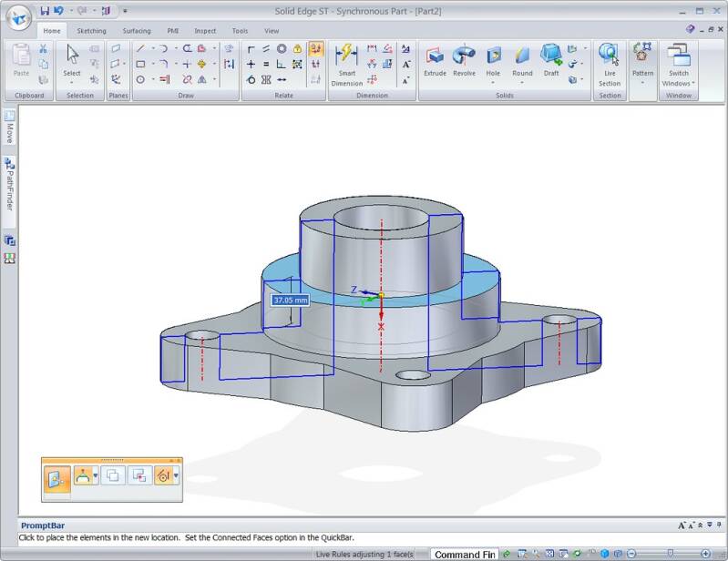The image size is (728, 561).
Task: Switch to the Sketching ribbon tab
Action: [x=91, y=31]
